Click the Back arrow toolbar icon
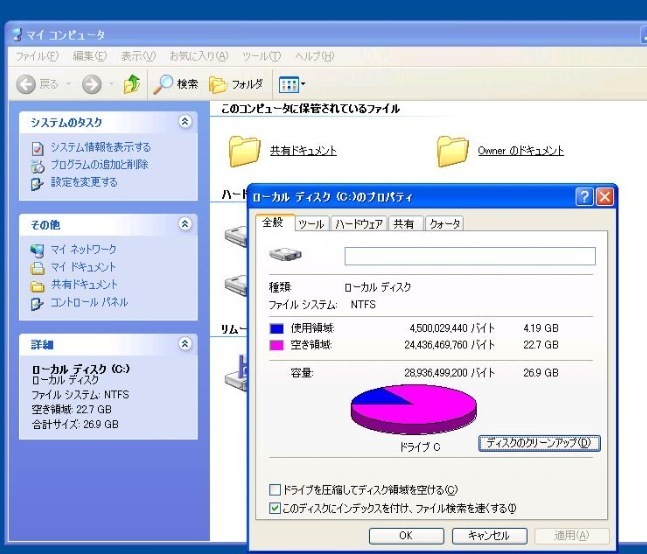 (x=27, y=85)
